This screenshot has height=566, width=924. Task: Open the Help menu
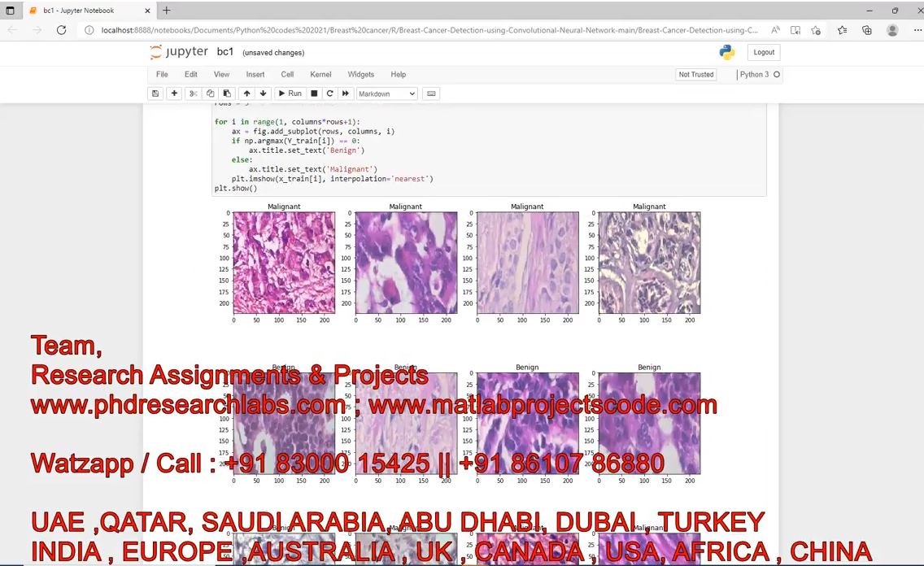[399, 75]
